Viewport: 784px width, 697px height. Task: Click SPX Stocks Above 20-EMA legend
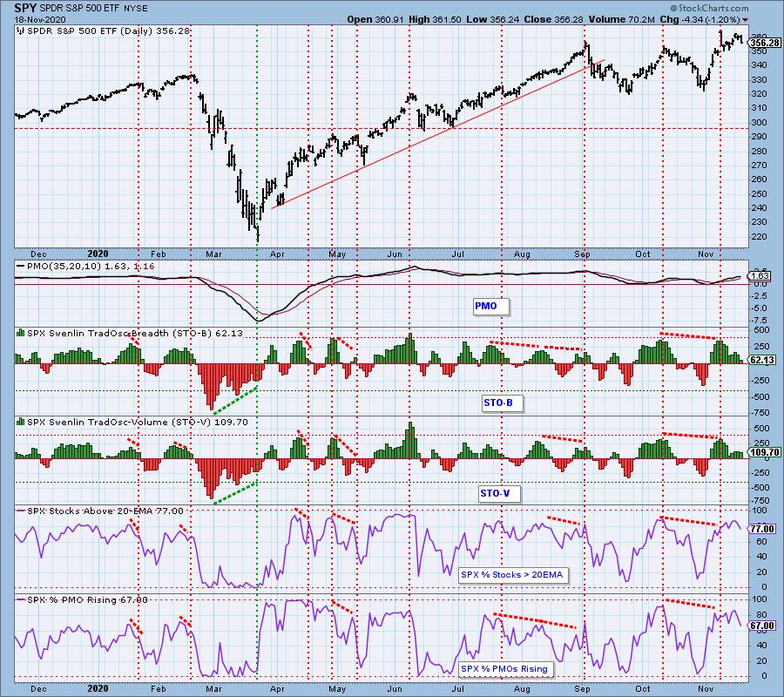[x=105, y=511]
